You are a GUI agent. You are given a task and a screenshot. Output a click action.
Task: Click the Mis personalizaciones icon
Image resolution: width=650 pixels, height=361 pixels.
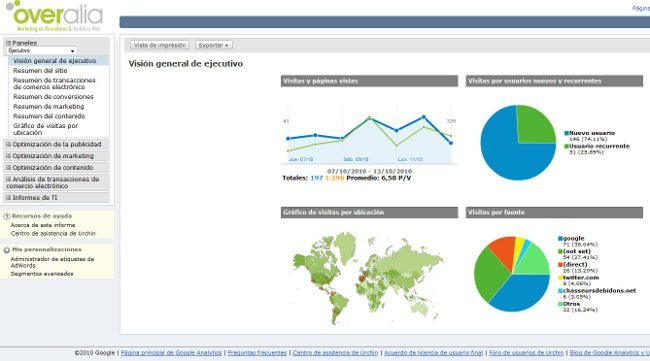point(7,250)
